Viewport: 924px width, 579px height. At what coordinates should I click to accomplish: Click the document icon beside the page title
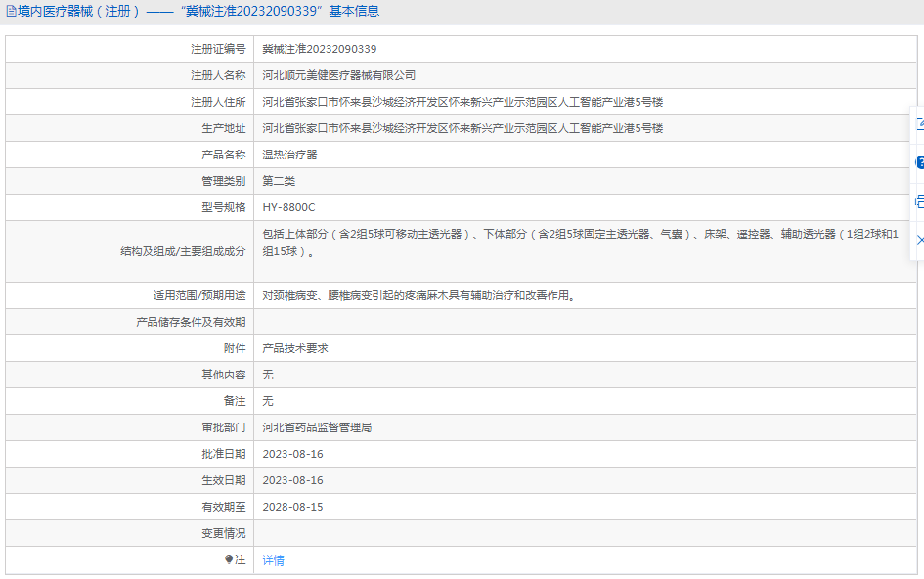[11, 11]
